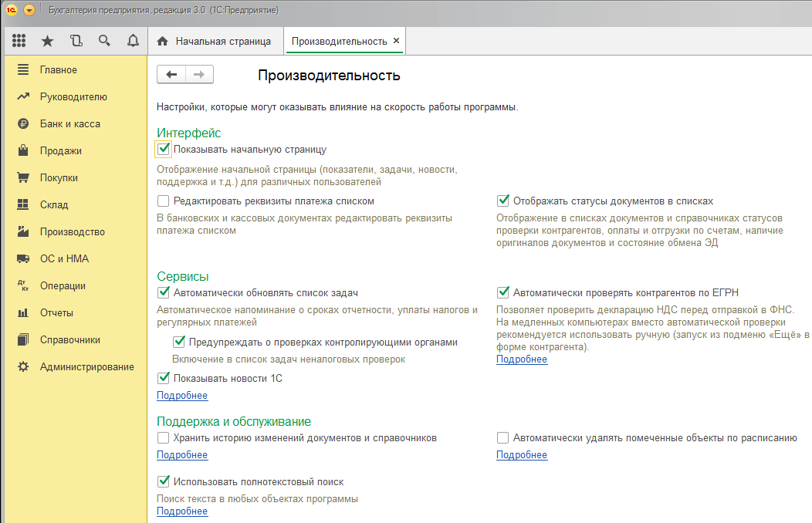Enable Редактировать реквизиты платежа списком
The height and width of the screenshot is (523, 812).
[x=163, y=201]
